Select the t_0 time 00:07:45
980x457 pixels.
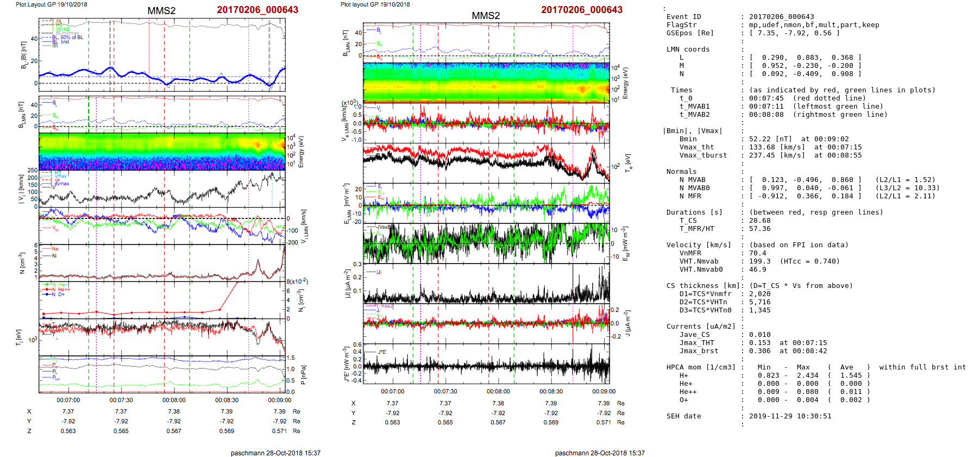[x=766, y=98]
